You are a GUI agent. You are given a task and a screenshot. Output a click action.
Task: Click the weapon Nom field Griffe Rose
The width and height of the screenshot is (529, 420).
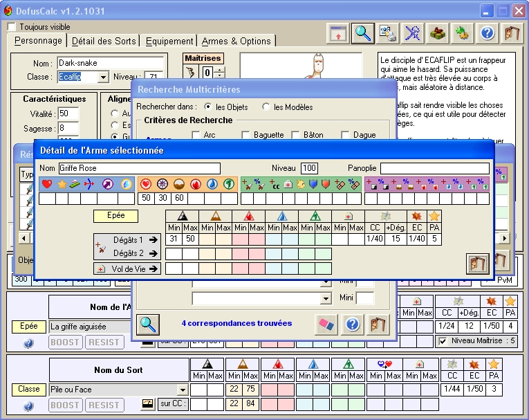coord(139,168)
